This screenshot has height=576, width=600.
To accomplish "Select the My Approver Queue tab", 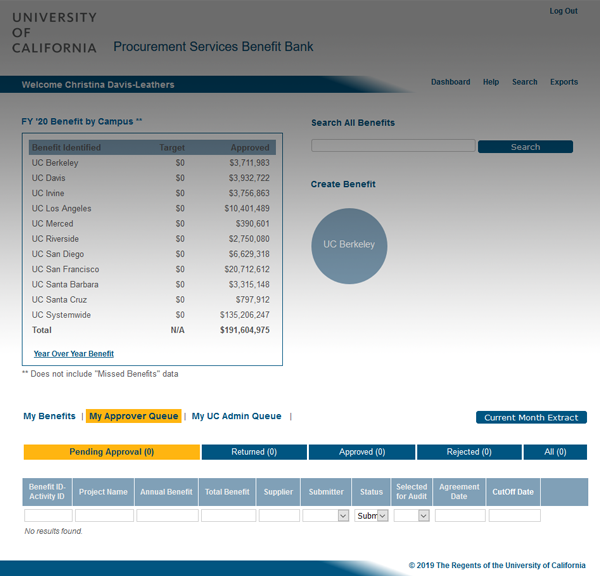I will (x=134, y=416).
